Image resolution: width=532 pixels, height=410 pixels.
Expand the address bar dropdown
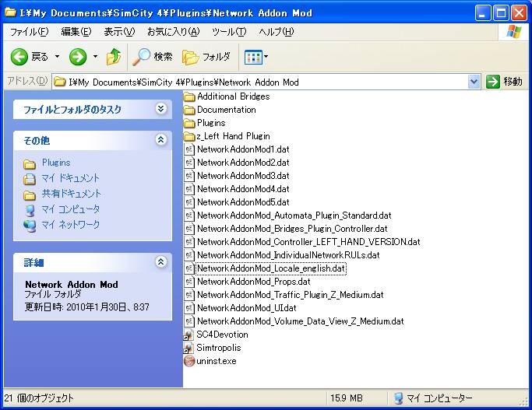(474, 82)
